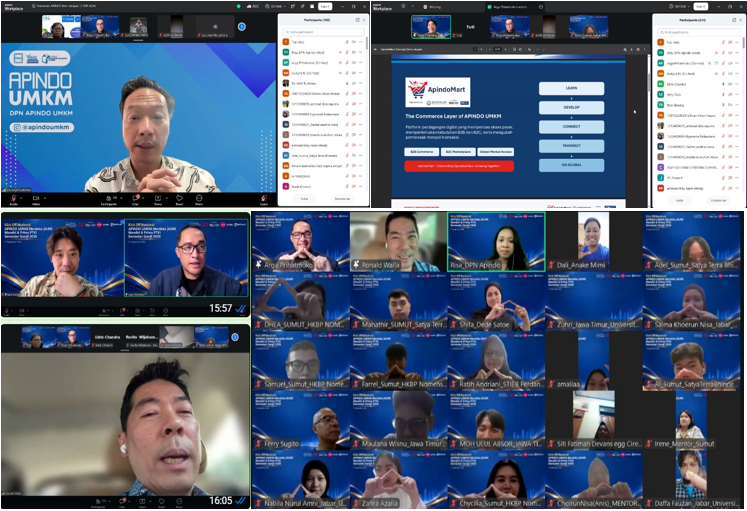Select Edric Chandra row in top-right participants list

coord(698,84)
